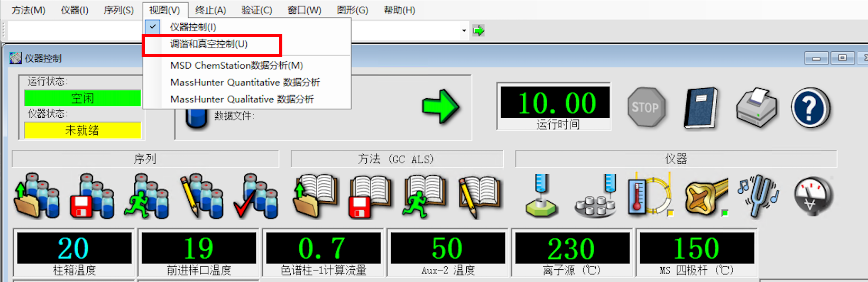Click the save sequence floppy vials icon
Screen dimensions: 868x282
(92, 196)
